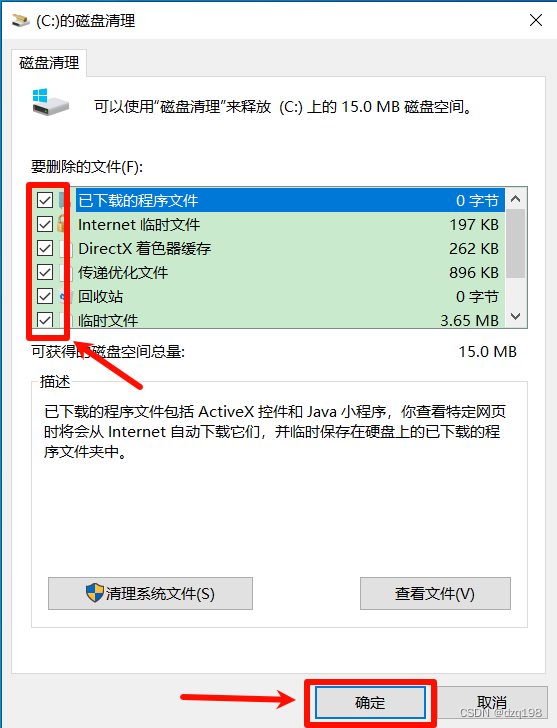Select the 传递优化文件 list row
The image size is (557, 728).
pyautogui.click(x=288, y=273)
